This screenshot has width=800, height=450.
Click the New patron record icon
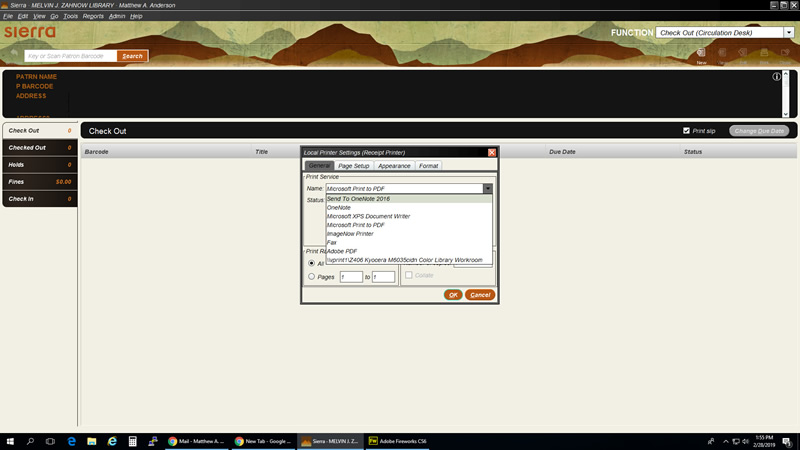pyautogui.click(x=702, y=53)
